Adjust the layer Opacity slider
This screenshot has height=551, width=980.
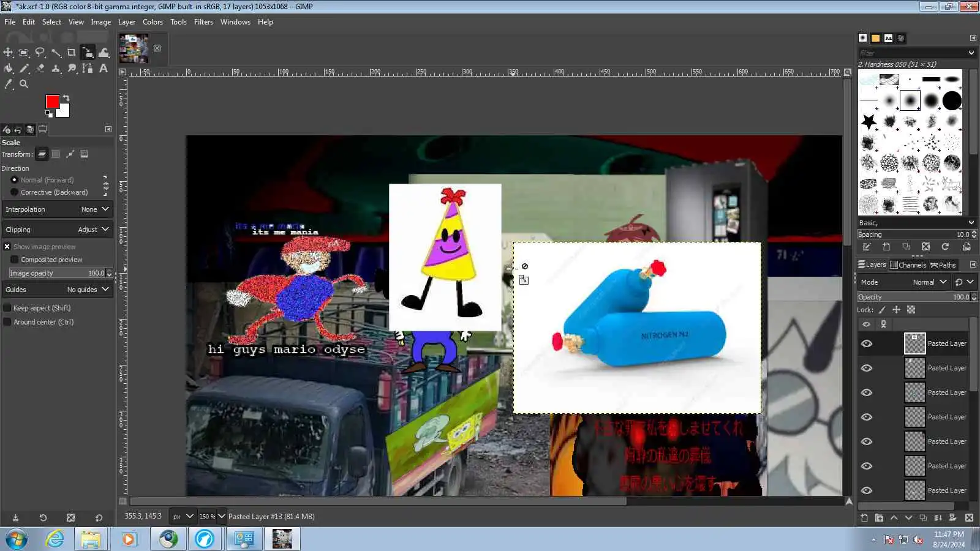pos(917,297)
